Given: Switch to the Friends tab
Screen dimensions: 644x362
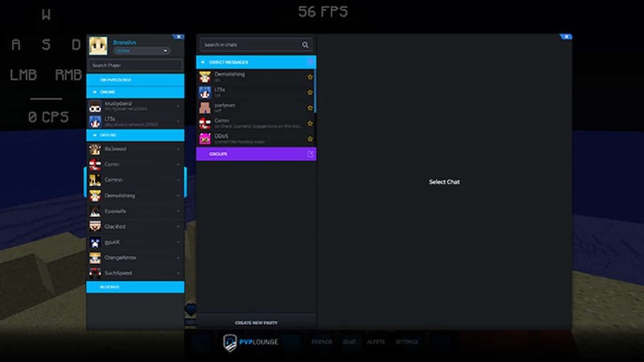Looking at the screenshot, I should (x=321, y=342).
